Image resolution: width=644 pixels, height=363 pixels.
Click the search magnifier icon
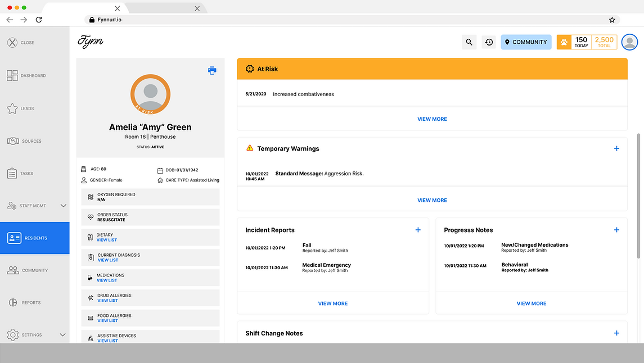[x=469, y=42]
